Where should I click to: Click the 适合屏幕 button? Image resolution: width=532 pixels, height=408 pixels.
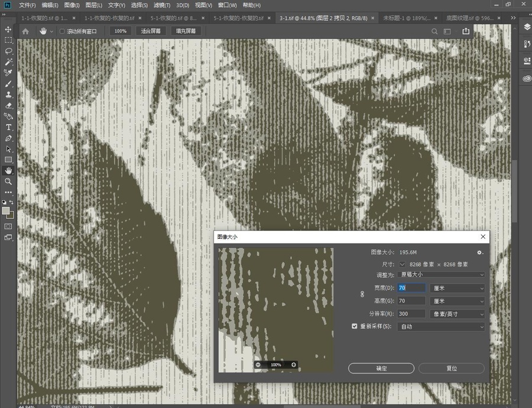[151, 31]
